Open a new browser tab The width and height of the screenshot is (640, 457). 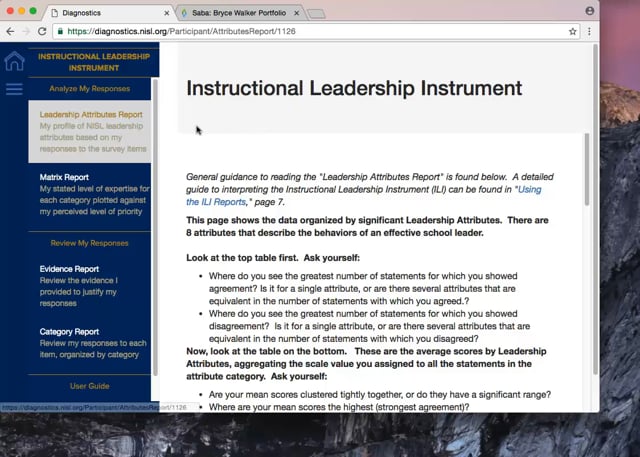tap(316, 14)
